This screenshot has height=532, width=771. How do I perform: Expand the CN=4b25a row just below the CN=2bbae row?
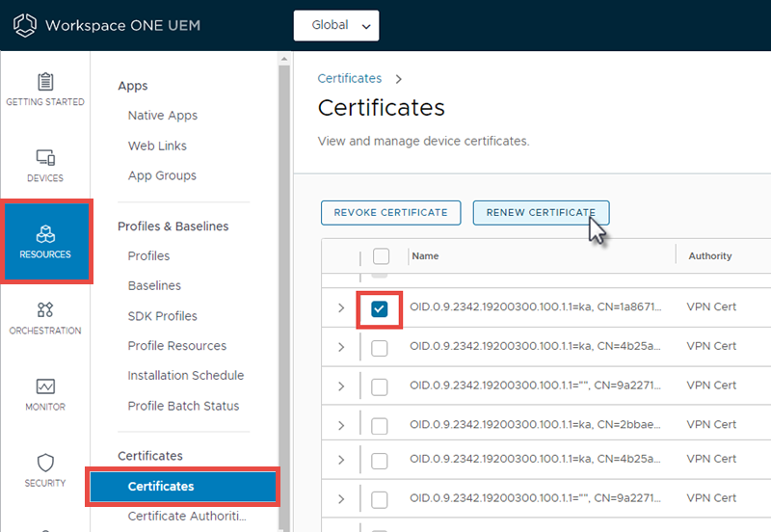(x=341, y=460)
